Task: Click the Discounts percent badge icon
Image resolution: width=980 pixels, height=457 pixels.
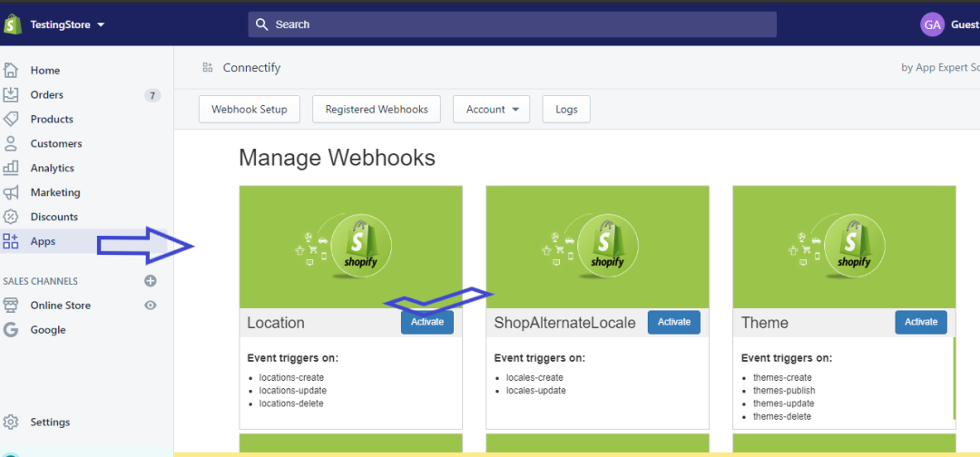Action: coord(11,217)
